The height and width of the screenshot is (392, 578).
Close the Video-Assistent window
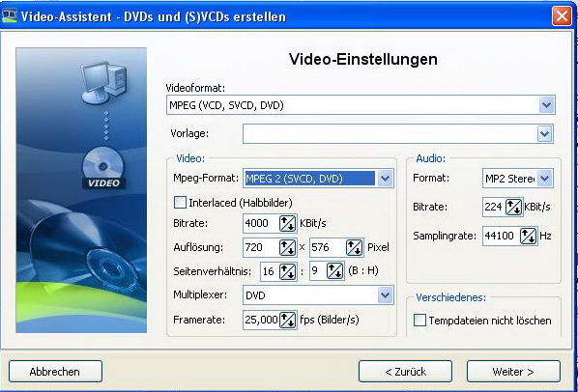(x=562, y=16)
